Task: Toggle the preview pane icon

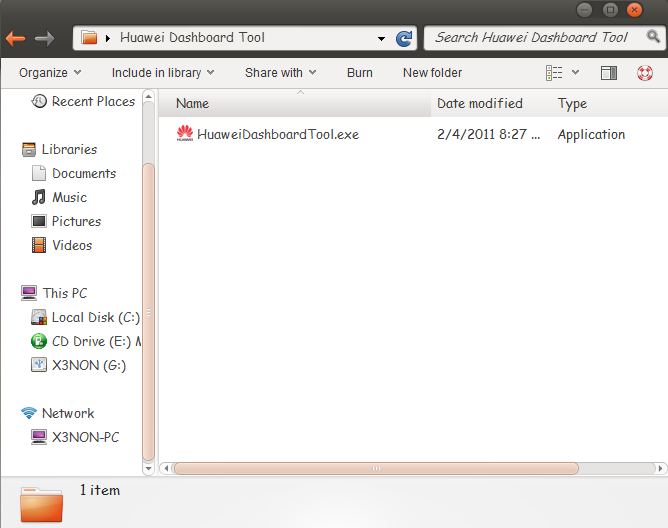Action: [609, 73]
